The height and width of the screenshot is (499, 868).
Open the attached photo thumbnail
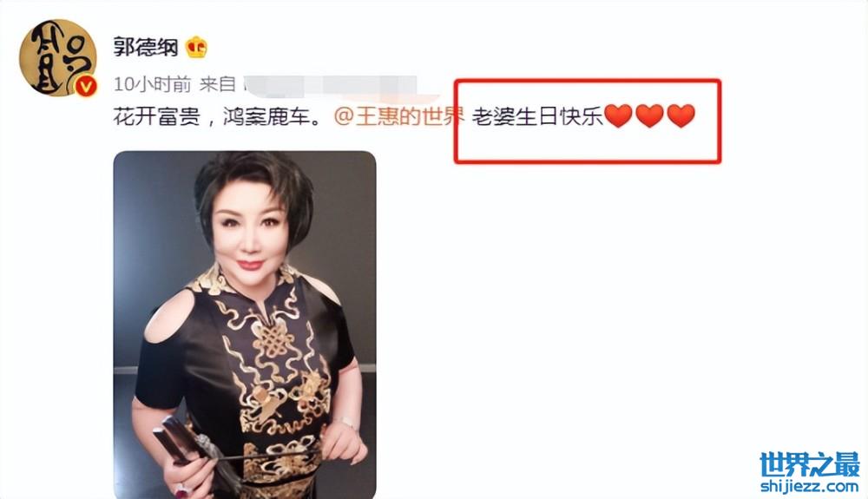(x=245, y=325)
